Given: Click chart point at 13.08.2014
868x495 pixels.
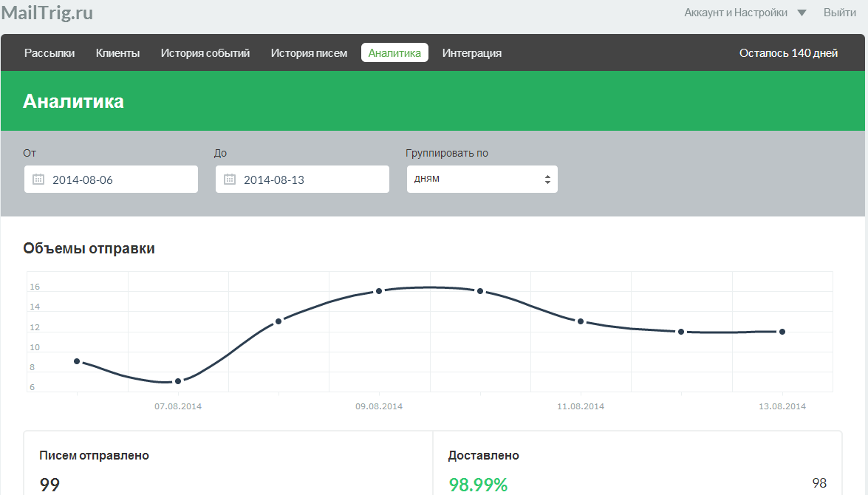Looking at the screenshot, I should tap(782, 332).
